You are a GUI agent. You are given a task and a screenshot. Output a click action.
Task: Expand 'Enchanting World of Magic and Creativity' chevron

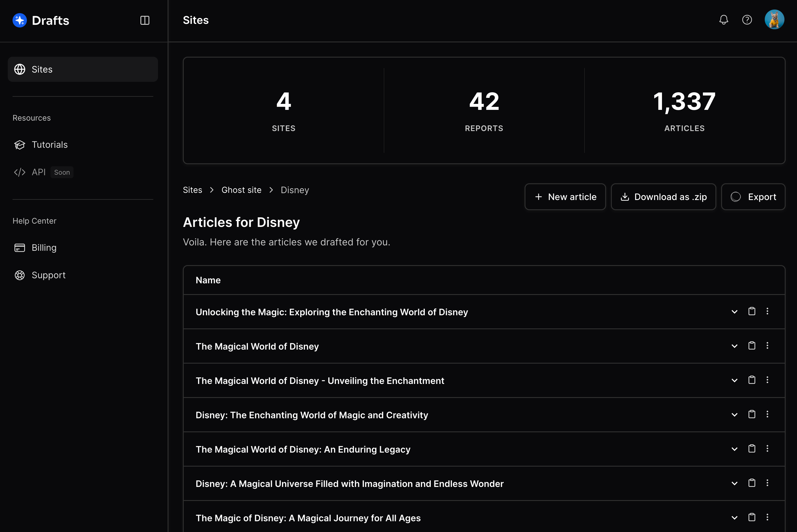734,415
